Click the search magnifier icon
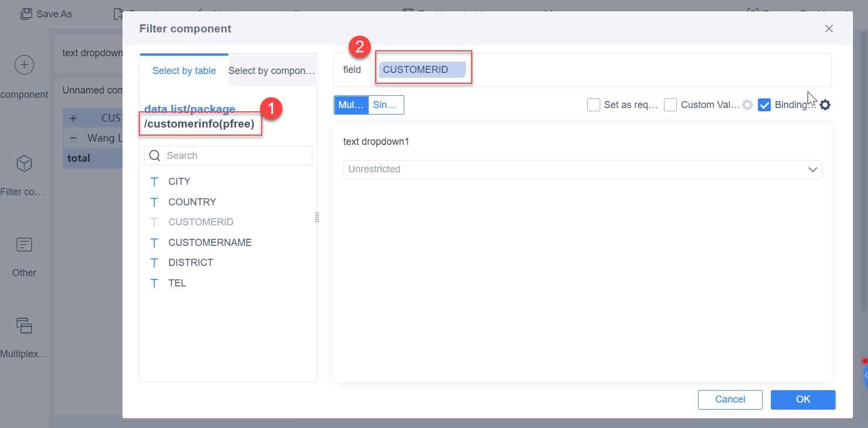The width and height of the screenshot is (868, 428). 155,156
